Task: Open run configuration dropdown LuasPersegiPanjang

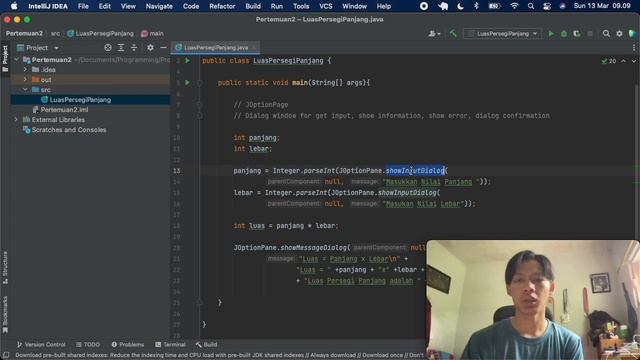Action: pyautogui.click(x=502, y=34)
